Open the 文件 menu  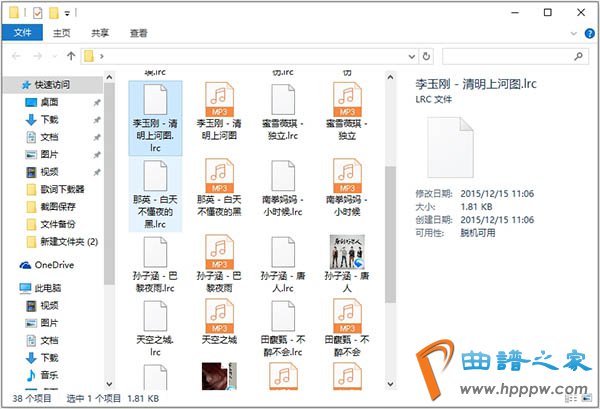tap(22, 33)
